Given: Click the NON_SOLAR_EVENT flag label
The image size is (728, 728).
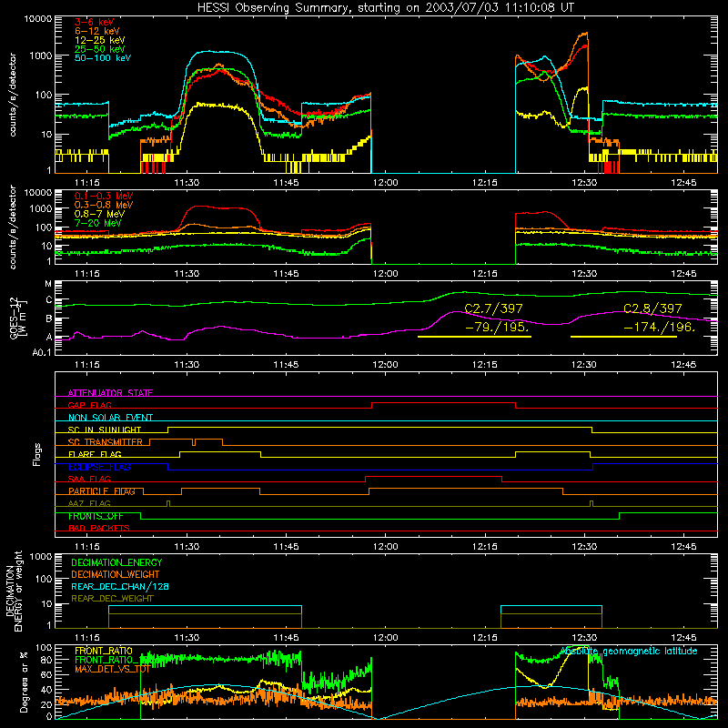Looking at the screenshot, I should [x=110, y=418].
